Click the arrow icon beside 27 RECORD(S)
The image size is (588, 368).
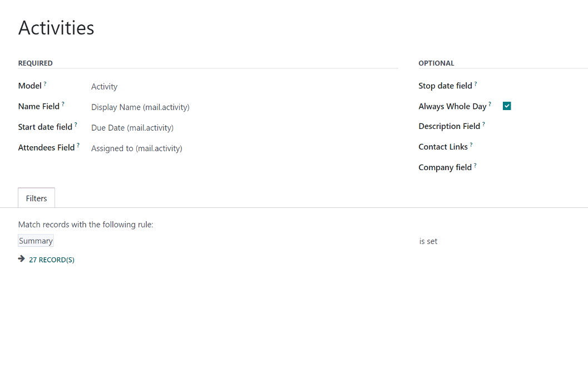coord(21,259)
